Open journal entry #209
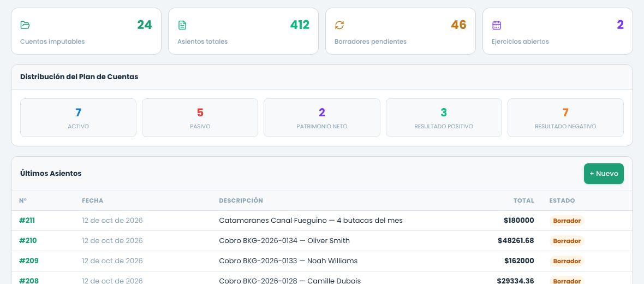Screen dimensions: 644x284 [x=29, y=261]
